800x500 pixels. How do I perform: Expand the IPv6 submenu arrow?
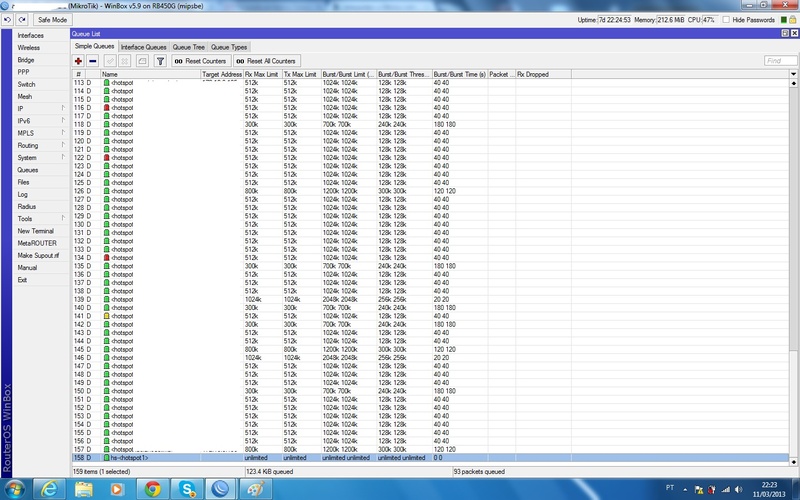click(63, 120)
